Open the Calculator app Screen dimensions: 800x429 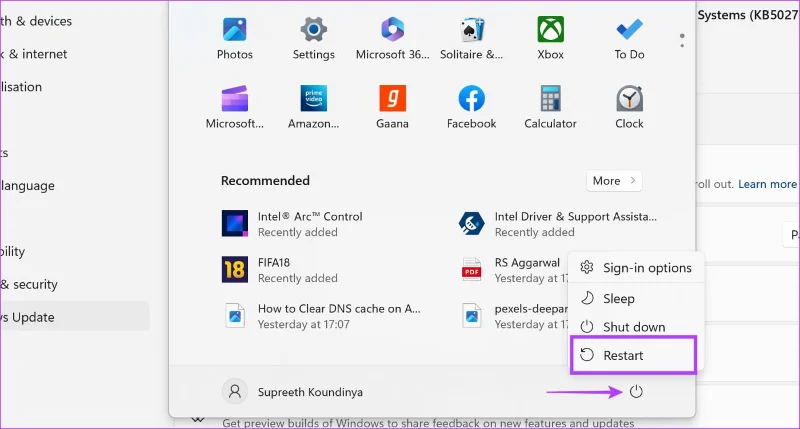pos(551,108)
